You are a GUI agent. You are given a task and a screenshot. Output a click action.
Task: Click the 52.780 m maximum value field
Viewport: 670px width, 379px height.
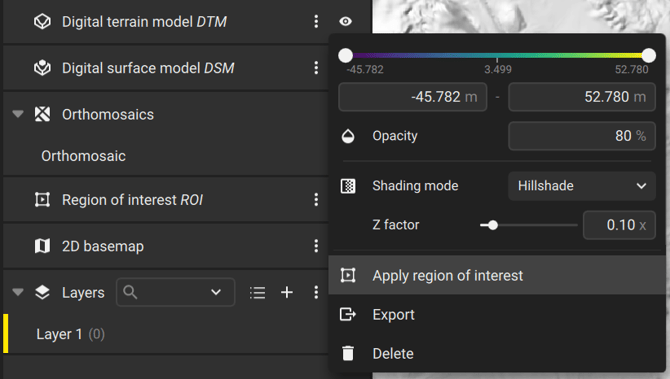[x=582, y=97]
